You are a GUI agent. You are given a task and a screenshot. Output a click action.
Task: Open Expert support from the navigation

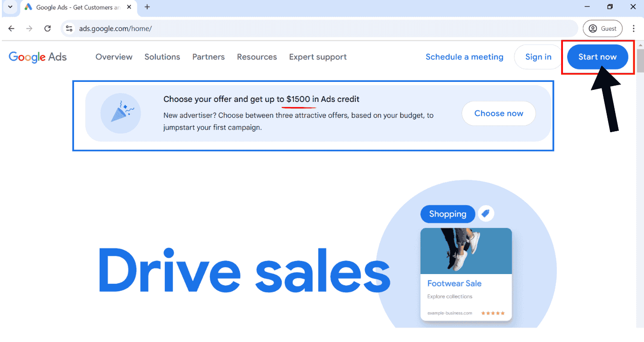click(318, 57)
